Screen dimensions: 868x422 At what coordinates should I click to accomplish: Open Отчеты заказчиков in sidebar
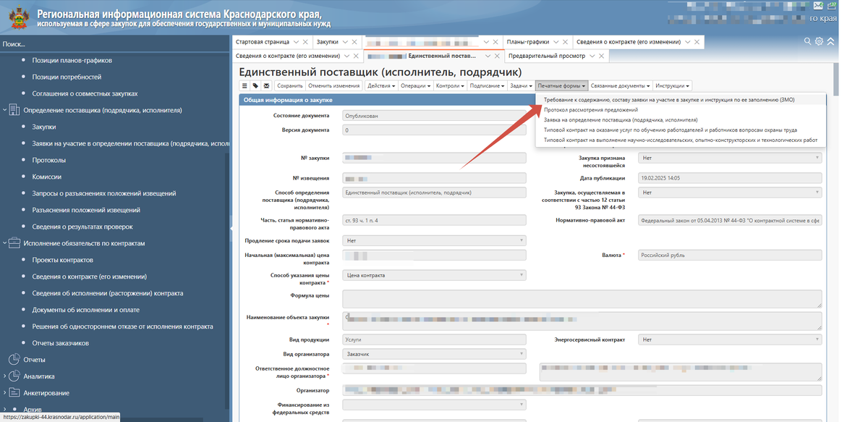pyautogui.click(x=61, y=343)
